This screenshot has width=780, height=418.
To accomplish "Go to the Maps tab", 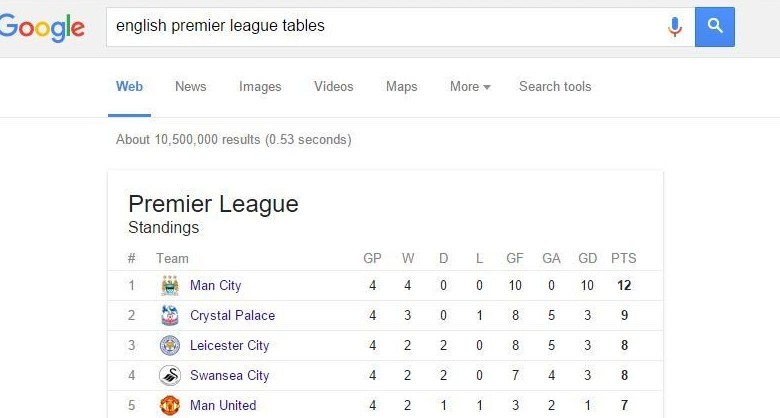I will click(x=401, y=87).
